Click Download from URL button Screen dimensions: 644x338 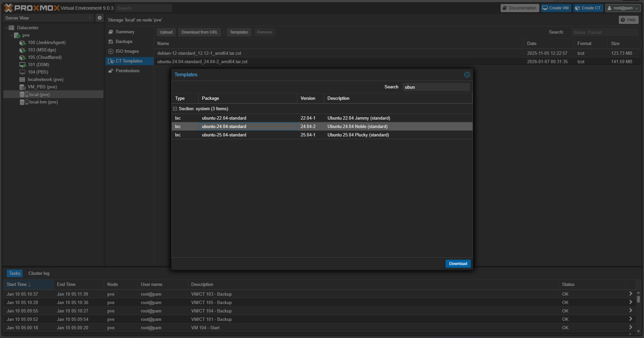200,32
